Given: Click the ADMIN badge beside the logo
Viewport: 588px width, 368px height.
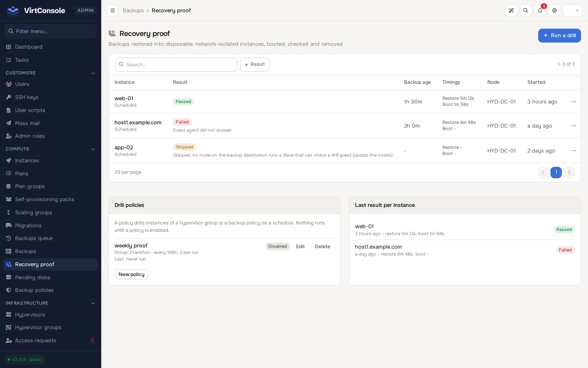Looking at the screenshot, I should [x=86, y=10].
